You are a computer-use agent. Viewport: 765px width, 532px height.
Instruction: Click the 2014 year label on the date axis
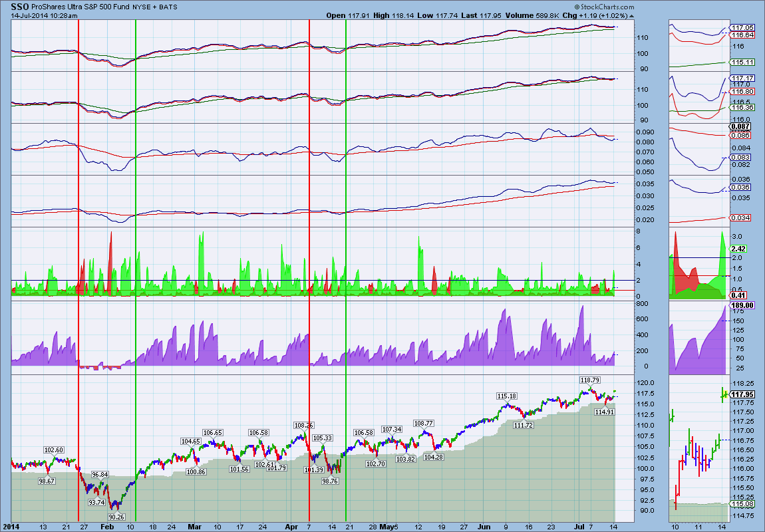(11, 527)
